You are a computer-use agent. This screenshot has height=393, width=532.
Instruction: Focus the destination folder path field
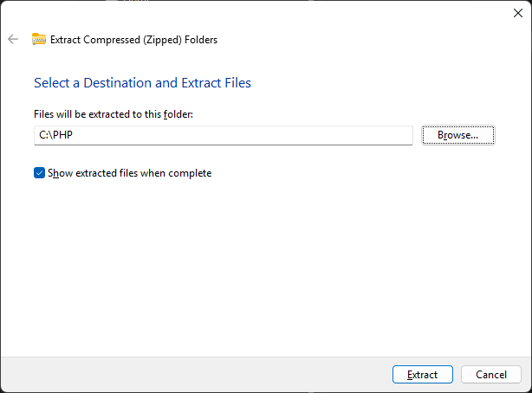[224, 135]
